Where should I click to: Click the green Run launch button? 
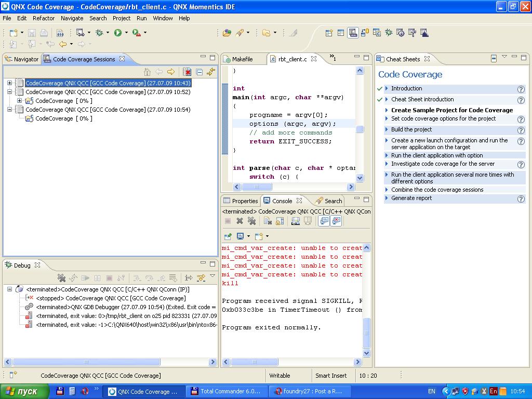point(118,33)
